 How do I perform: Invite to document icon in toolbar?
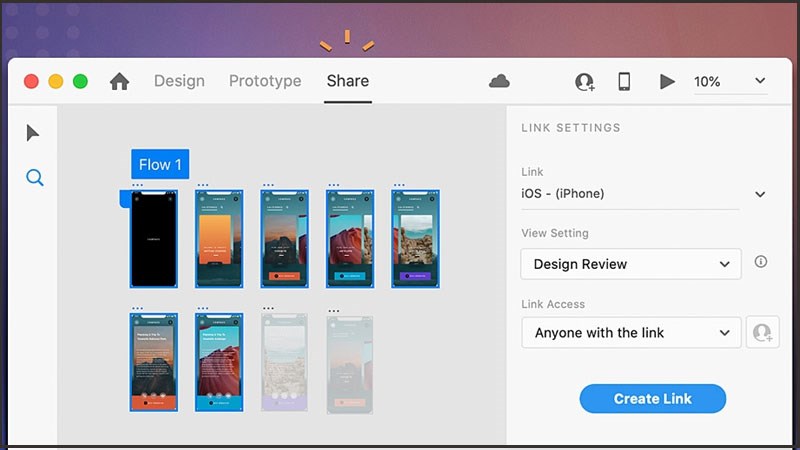tap(585, 82)
